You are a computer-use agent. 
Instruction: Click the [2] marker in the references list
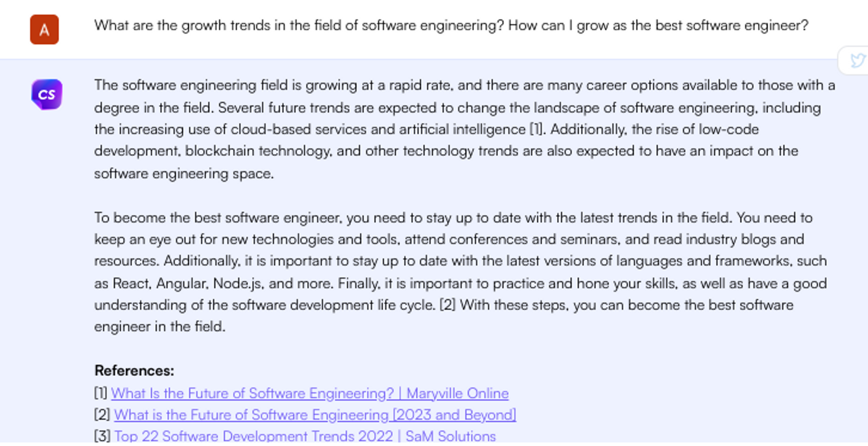point(102,415)
